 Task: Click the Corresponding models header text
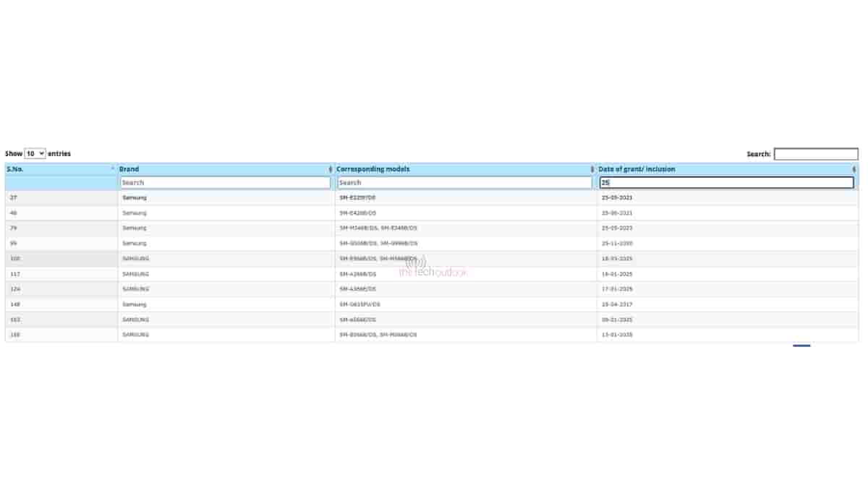tap(373, 169)
